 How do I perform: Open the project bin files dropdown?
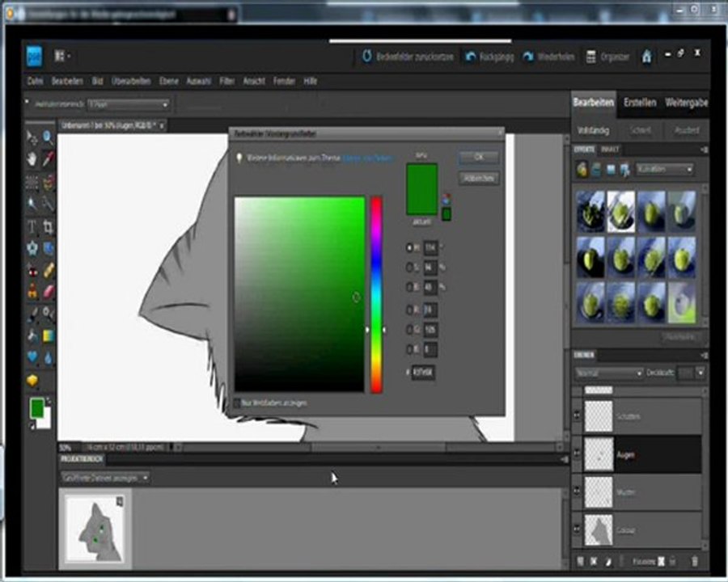coord(105,478)
